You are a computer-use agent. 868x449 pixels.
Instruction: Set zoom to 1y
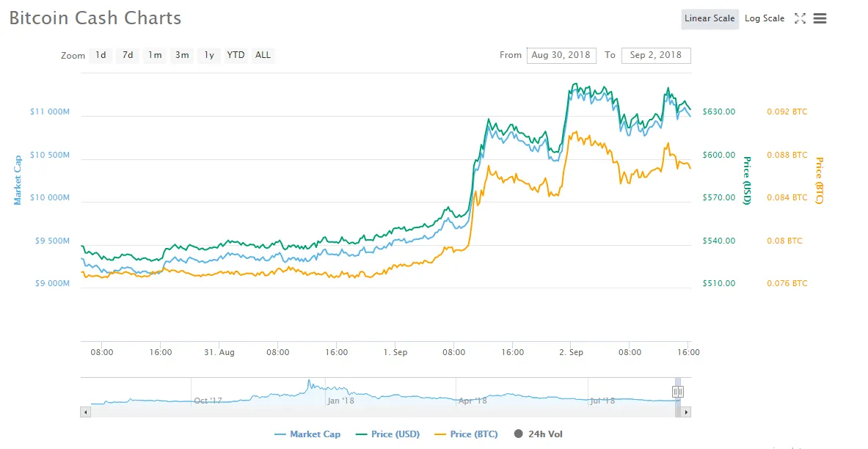point(209,55)
